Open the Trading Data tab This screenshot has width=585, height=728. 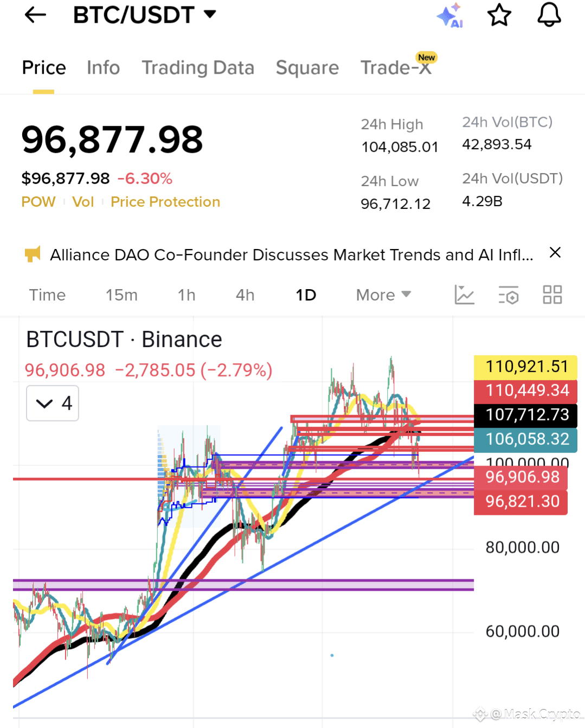[198, 68]
